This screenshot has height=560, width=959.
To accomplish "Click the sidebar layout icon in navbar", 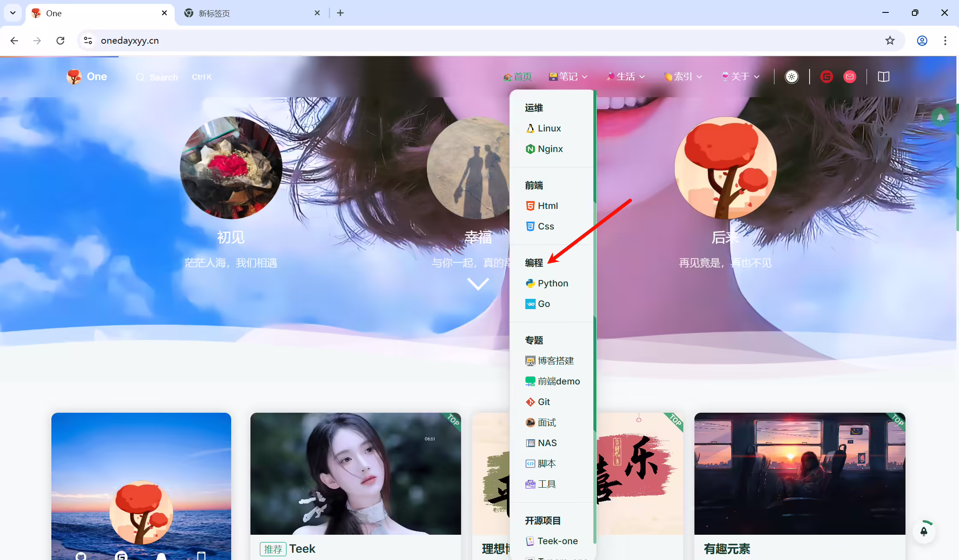I will [884, 77].
